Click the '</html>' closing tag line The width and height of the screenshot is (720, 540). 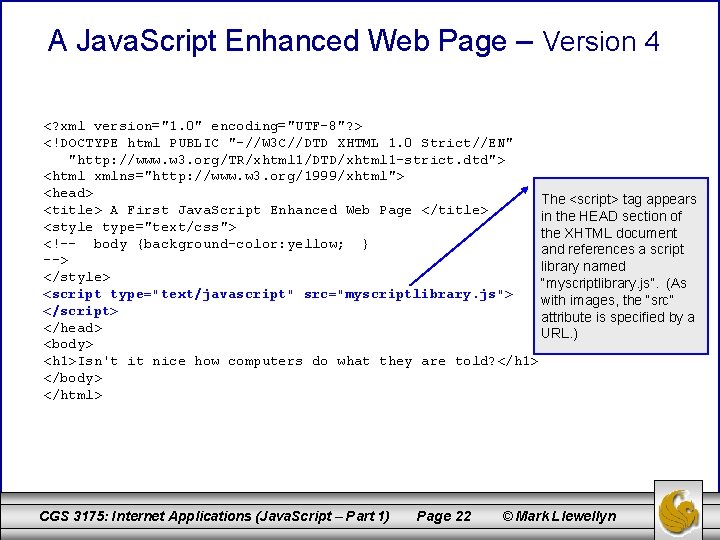point(73,395)
